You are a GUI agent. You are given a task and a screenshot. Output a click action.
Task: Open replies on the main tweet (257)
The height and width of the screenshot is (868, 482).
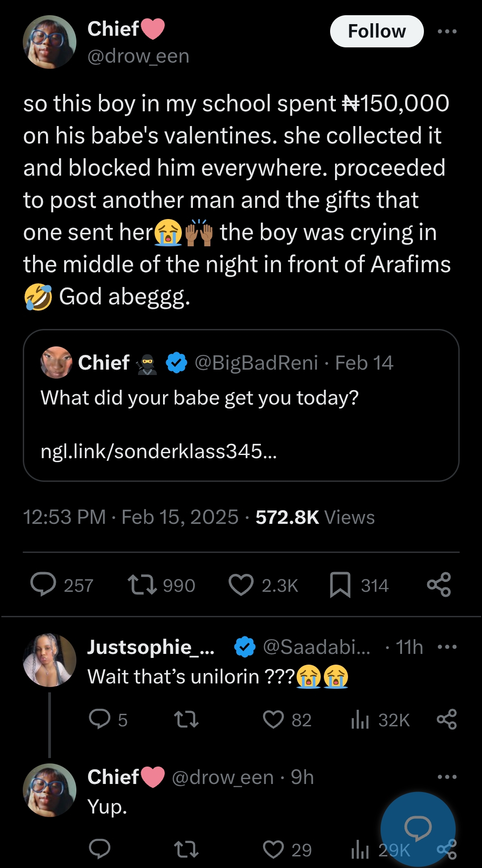pos(43,585)
